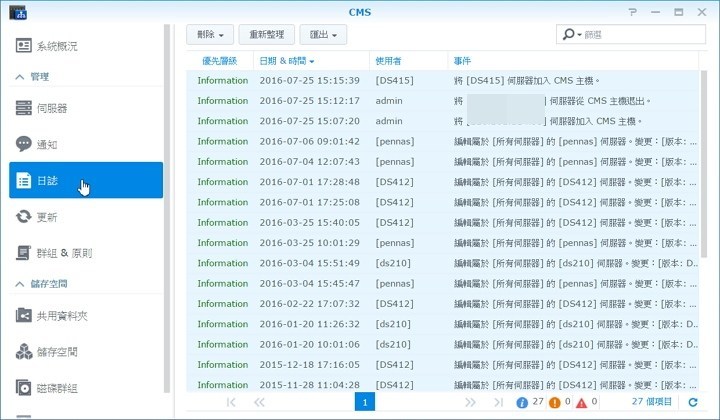Select log row 2016-03-25 15:40:05
The image size is (720, 420).
click(x=443, y=222)
